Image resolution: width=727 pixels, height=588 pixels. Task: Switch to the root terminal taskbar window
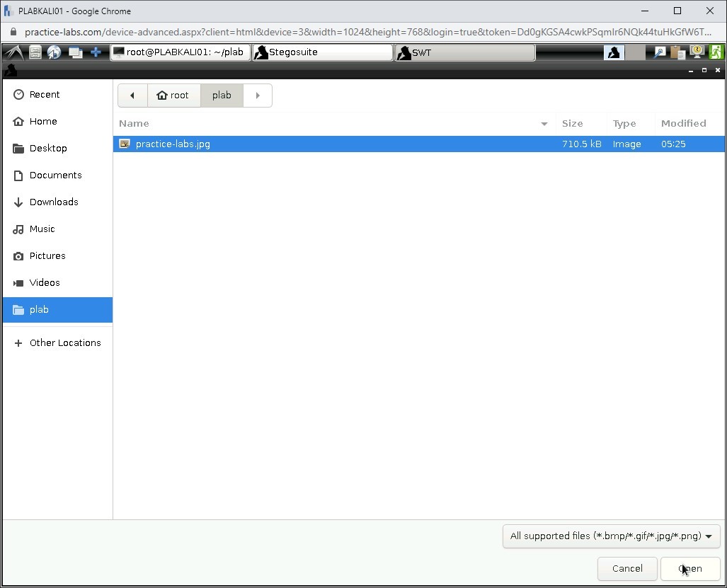181,52
